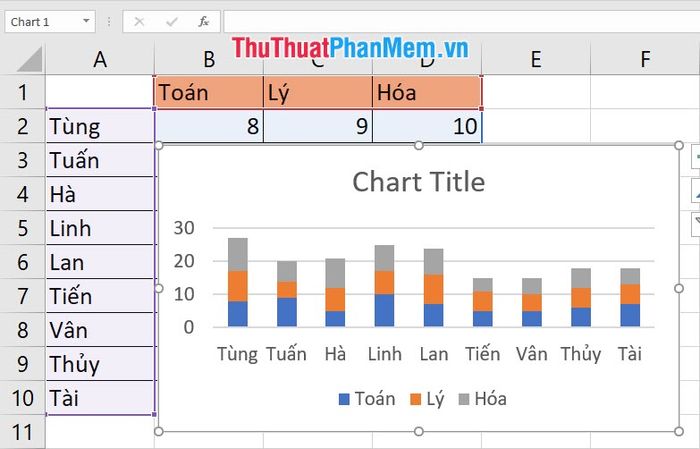Select row 9 header

[x=22, y=364]
